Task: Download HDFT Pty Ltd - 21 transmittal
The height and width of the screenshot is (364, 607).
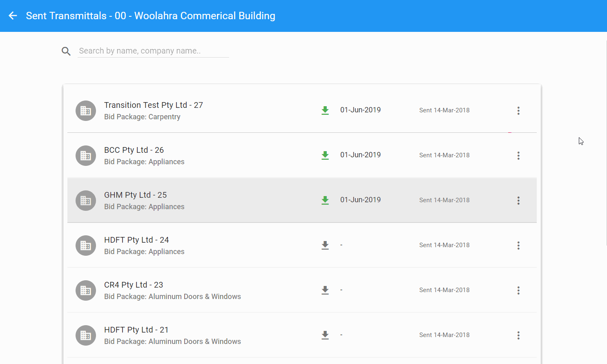Action: pos(325,335)
